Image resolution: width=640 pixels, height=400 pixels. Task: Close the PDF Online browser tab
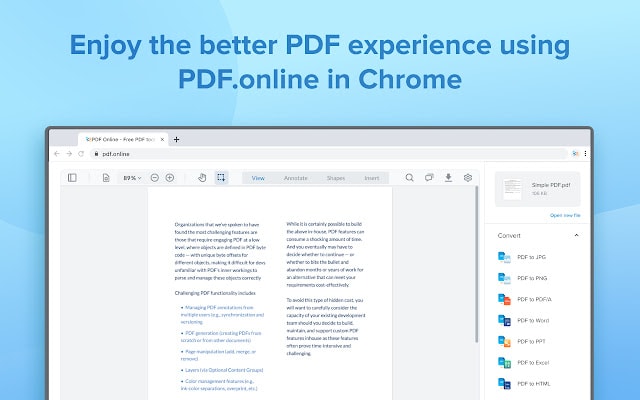(x=162, y=140)
